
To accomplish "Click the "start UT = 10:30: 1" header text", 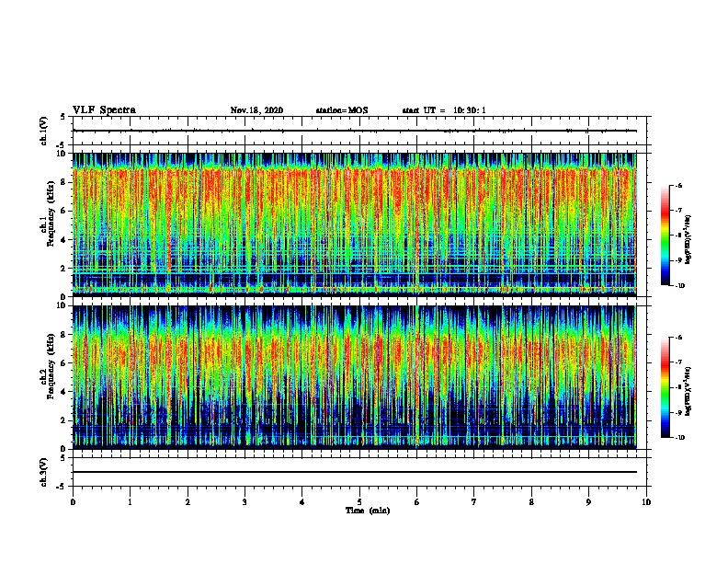I will point(444,110).
